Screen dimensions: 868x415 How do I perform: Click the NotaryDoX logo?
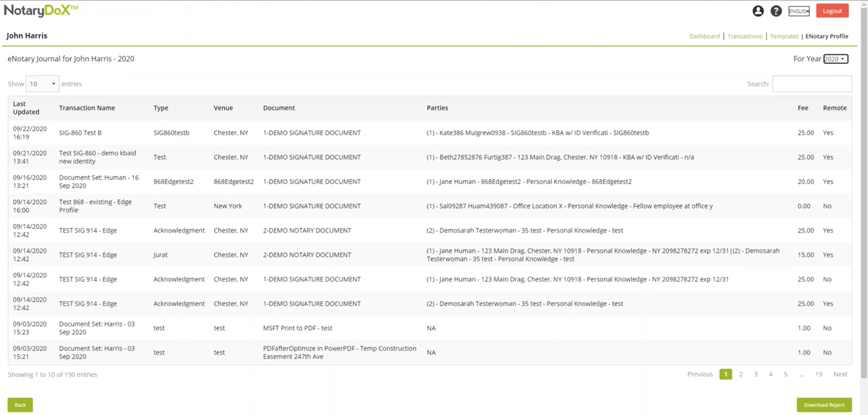coord(41,11)
